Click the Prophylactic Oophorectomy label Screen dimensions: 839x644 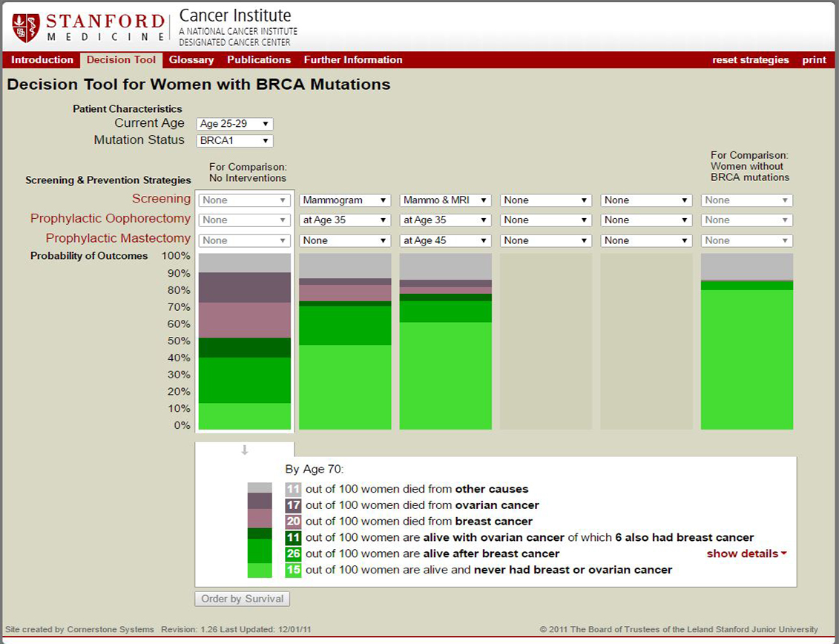111,218
